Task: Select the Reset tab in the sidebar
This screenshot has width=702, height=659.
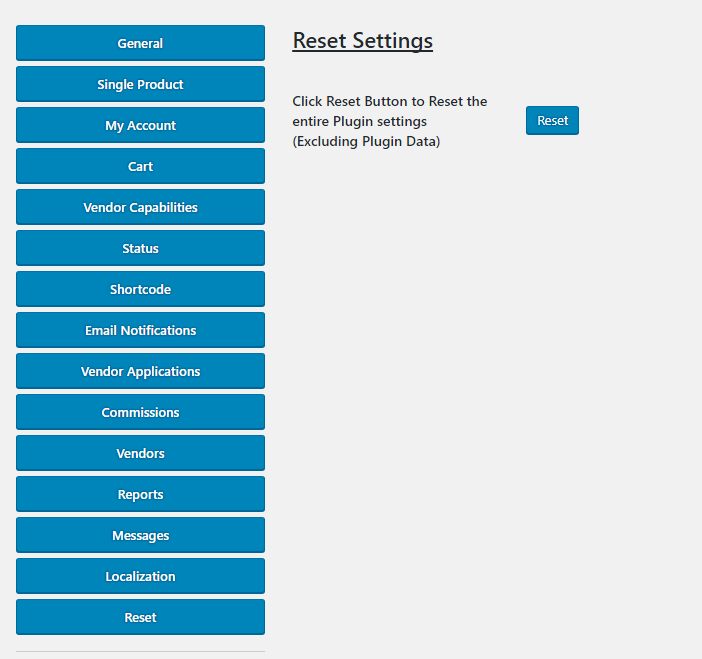Action: (x=140, y=617)
